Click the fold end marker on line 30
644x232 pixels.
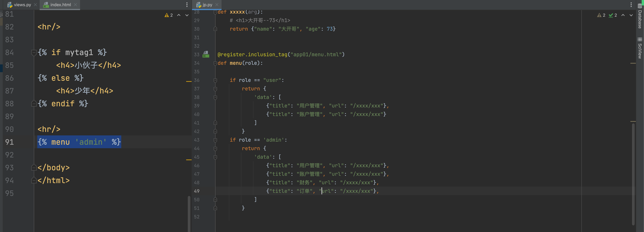[x=215, y=29]
